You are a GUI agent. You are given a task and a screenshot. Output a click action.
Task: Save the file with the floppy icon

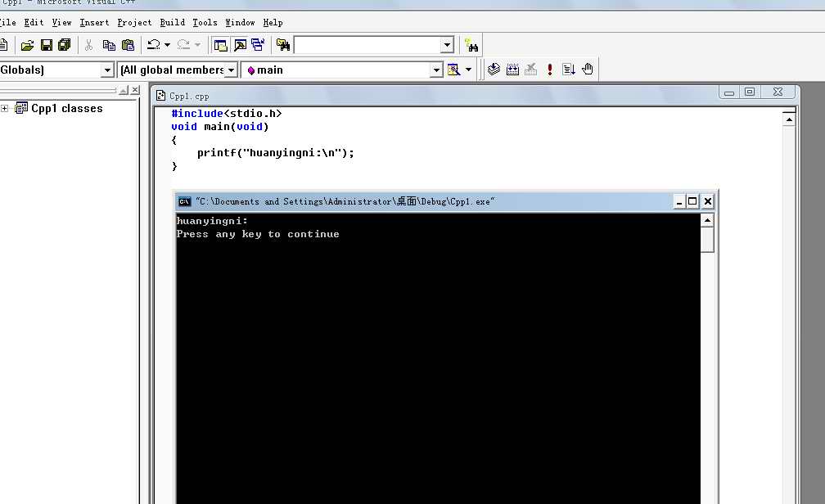[47, 45]
